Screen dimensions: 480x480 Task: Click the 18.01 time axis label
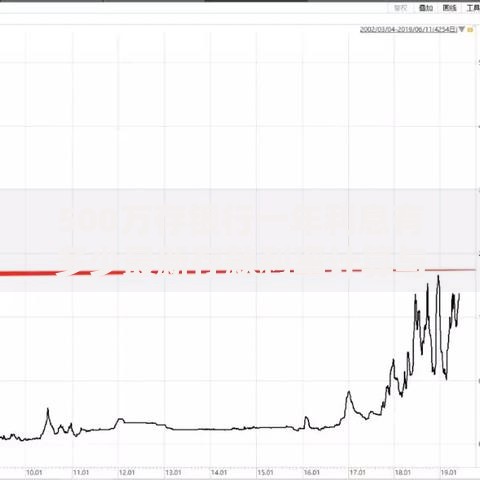pos(403,472)
